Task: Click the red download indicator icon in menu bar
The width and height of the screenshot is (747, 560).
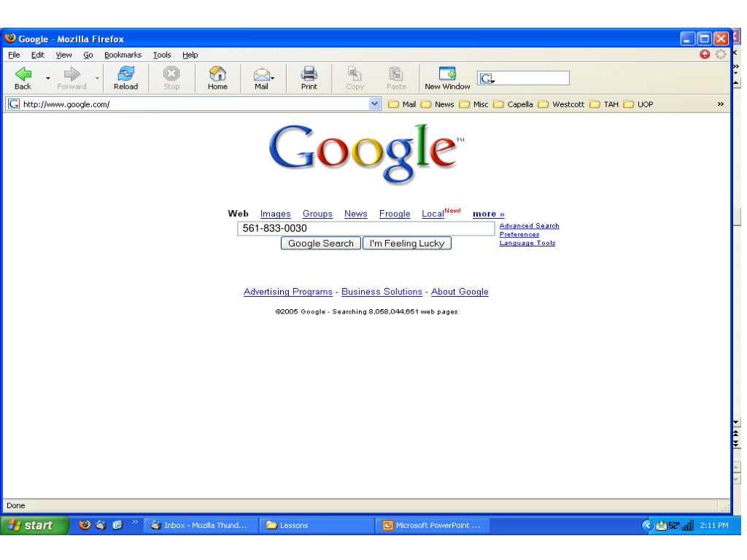Action: pyautogui.click(x=705, y=54)
